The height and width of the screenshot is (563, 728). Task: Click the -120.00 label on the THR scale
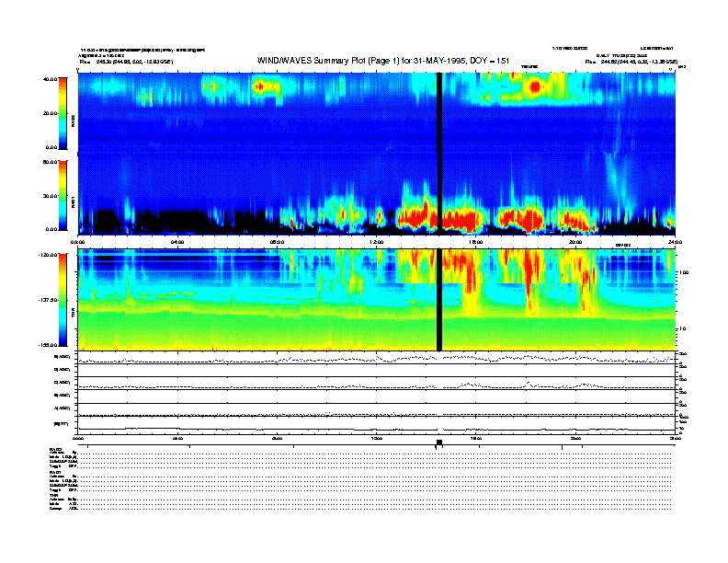tap(48, 255)
